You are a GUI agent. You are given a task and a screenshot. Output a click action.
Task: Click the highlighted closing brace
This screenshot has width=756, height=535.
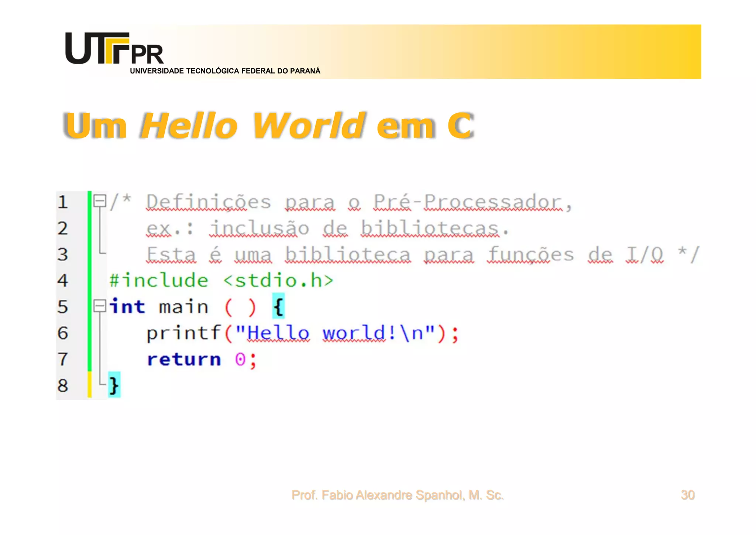(114, 385)
